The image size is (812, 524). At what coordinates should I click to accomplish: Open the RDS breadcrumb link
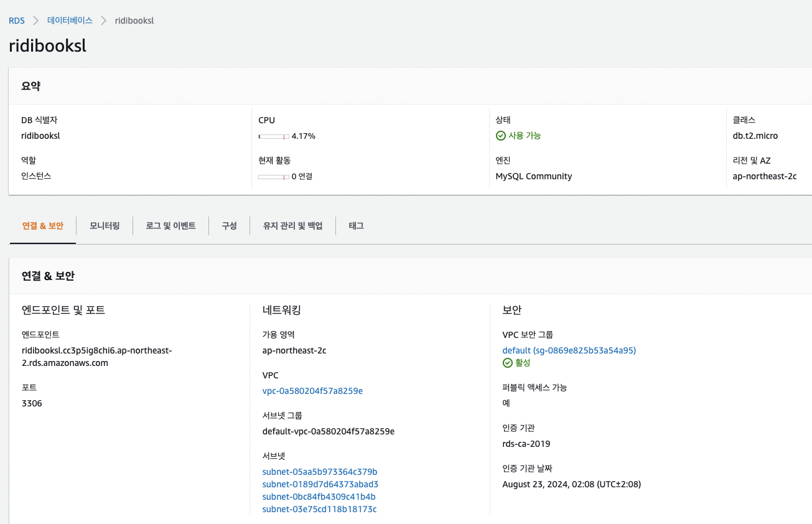(17, 21)
